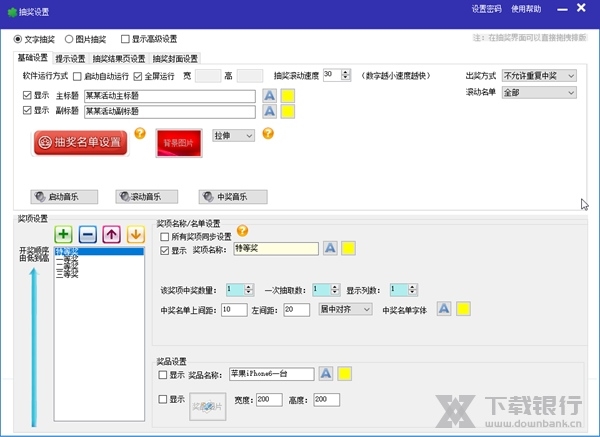Click 副标题 text field
The image size is (600, 437).
click(170, 112)
